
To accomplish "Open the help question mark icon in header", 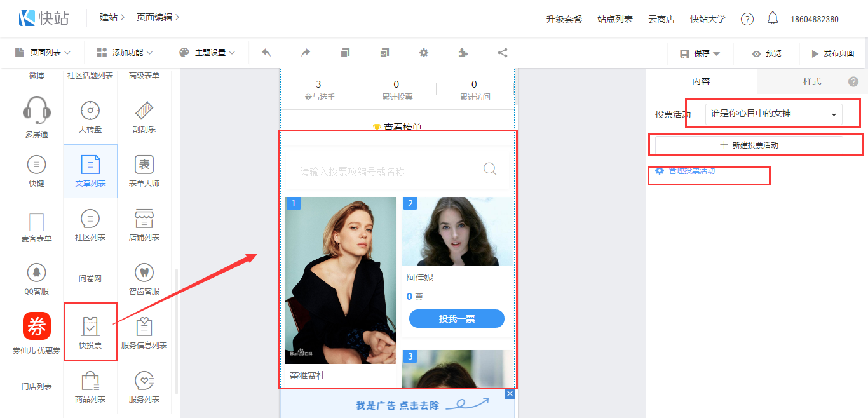I will pyautogui.click(x=747, y=19).
